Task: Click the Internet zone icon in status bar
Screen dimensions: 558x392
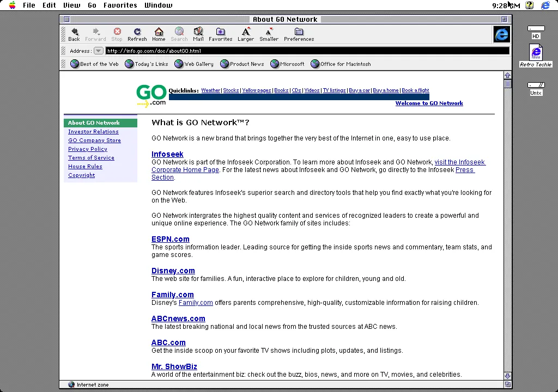Action: (x=71, y=384)
